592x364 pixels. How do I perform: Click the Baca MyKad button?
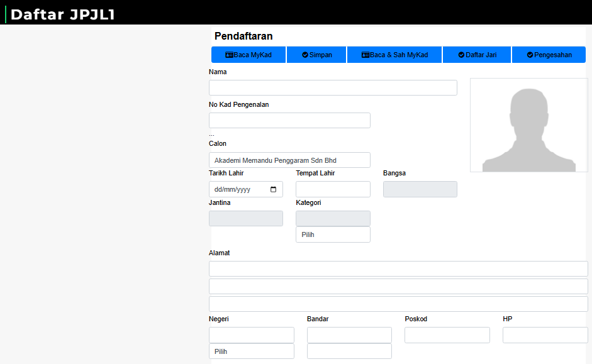[249, 55]
